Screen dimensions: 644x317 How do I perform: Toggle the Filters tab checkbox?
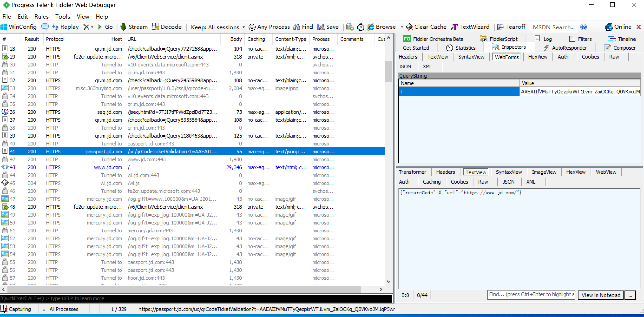pos(572,39)
